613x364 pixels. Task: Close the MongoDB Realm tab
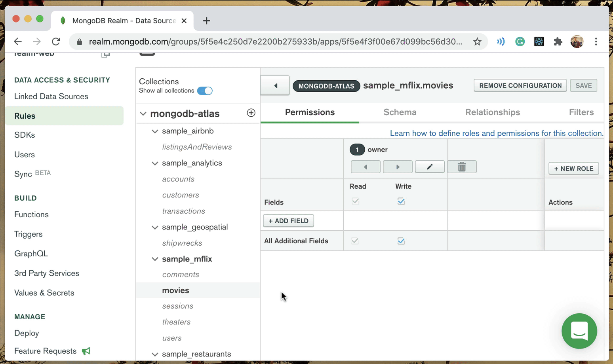pyautogui.click(x=184, y=21)
